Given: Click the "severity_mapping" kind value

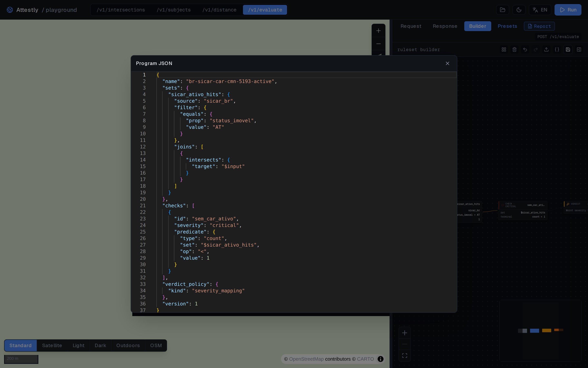Looking at the screenshot, I should click(x=218, y=291).
